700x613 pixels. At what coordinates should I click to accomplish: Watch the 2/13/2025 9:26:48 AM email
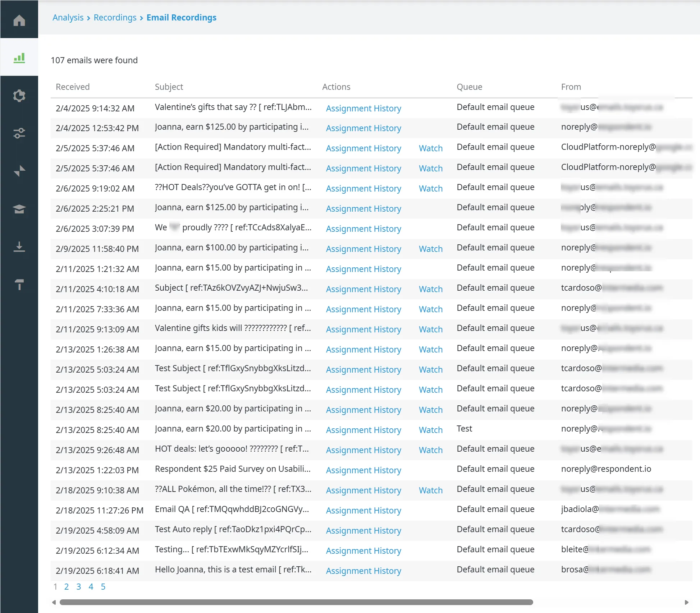[x=431, y=450]
